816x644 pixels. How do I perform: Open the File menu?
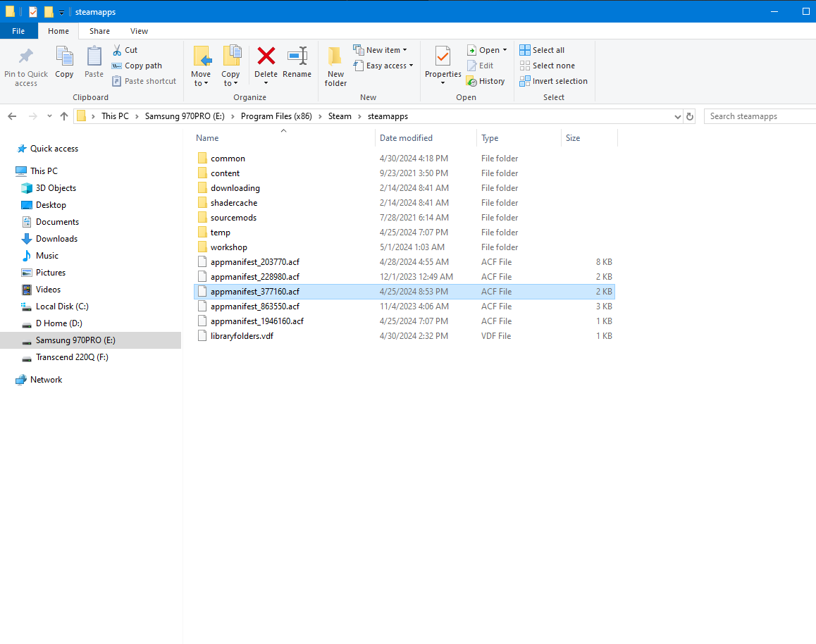click(18, 31)
